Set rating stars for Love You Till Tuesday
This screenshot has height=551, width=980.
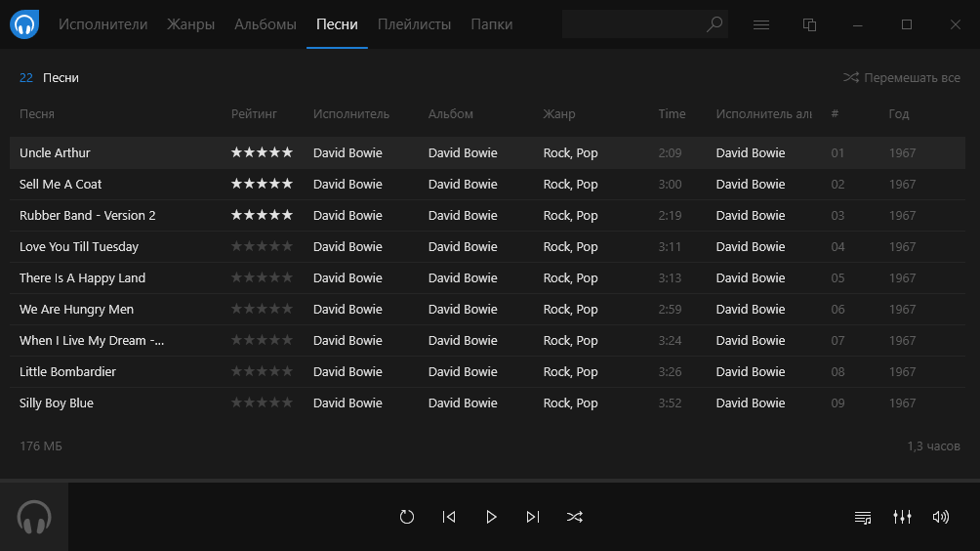click(x=262, y=246)
